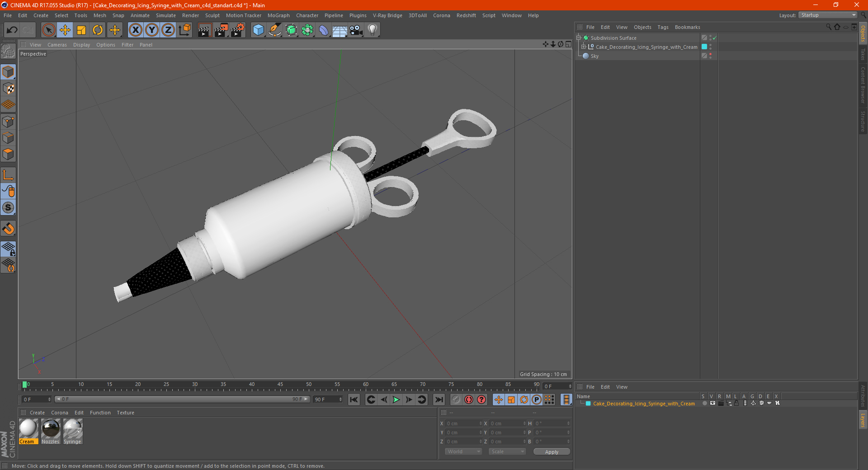Click the preview range slider bar
Viewport: 868px width, 470px height.
tap(182, 399)
